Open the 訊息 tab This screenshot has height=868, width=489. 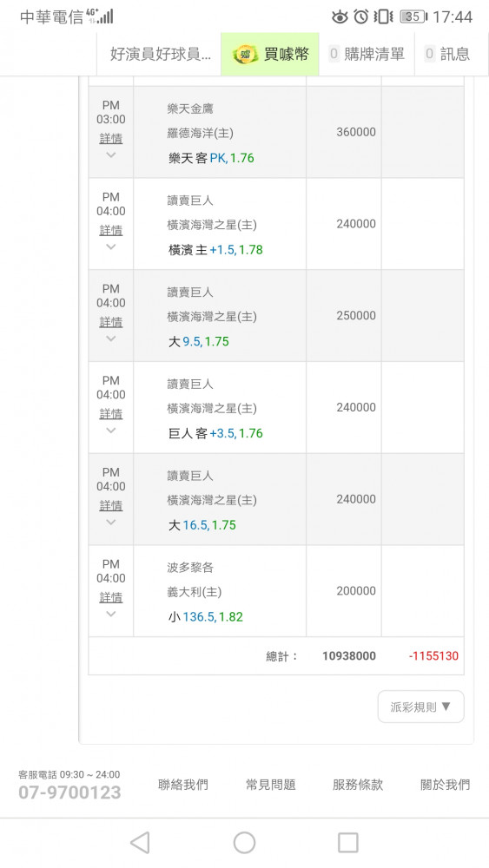[447, 54]
